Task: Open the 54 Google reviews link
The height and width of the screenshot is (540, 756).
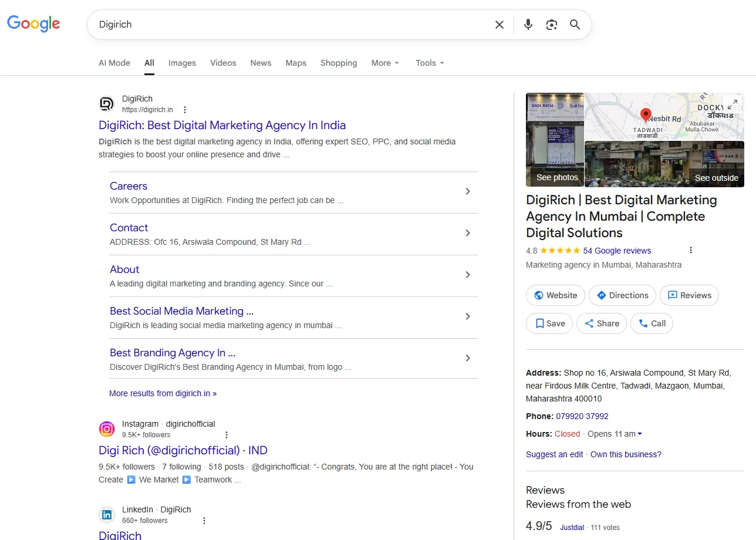Action: [617, 251]
